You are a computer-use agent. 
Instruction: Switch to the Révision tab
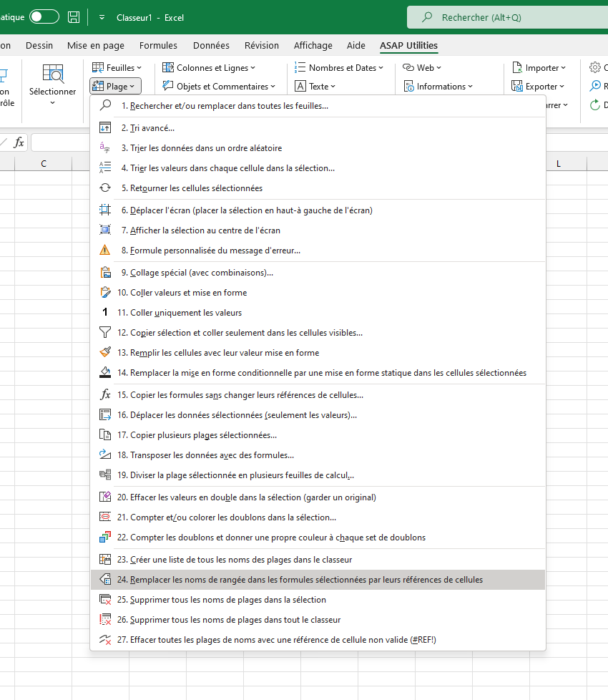[x=262, y=45]
